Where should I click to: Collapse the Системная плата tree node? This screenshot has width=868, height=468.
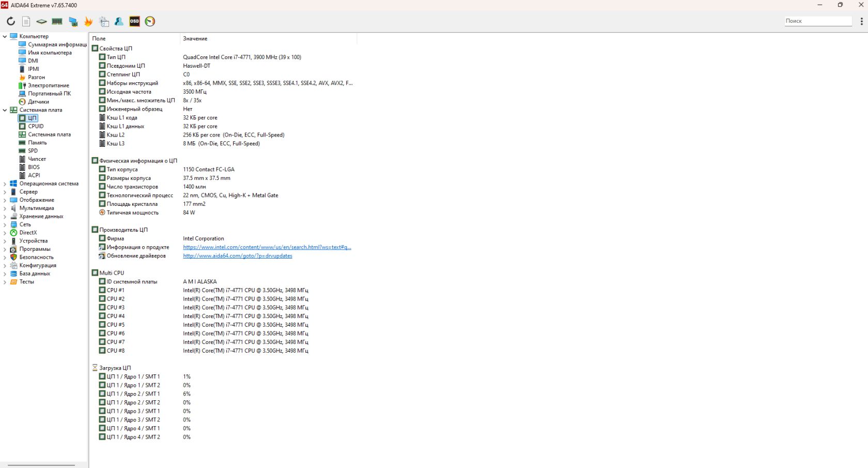pos(5,110)
